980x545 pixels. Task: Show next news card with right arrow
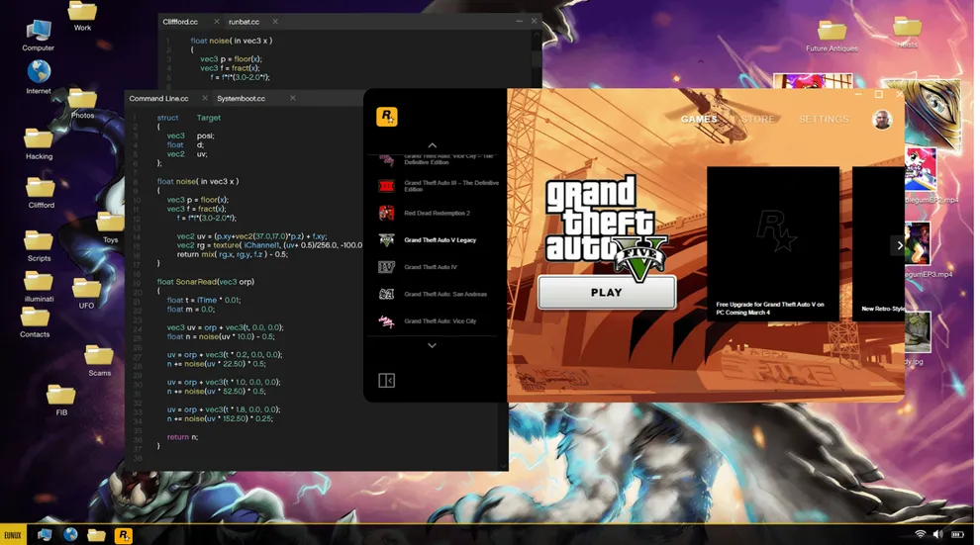pos(900,245)
